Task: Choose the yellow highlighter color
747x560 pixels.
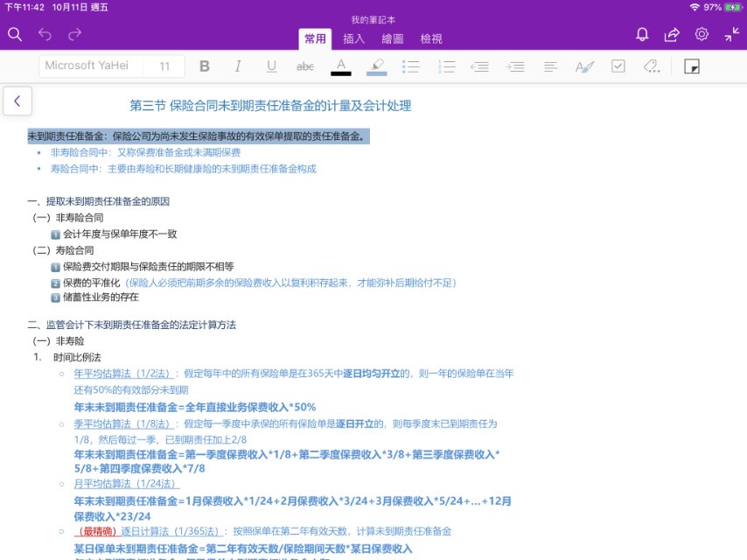Action: pyautogui.click(x=376, y=66)
